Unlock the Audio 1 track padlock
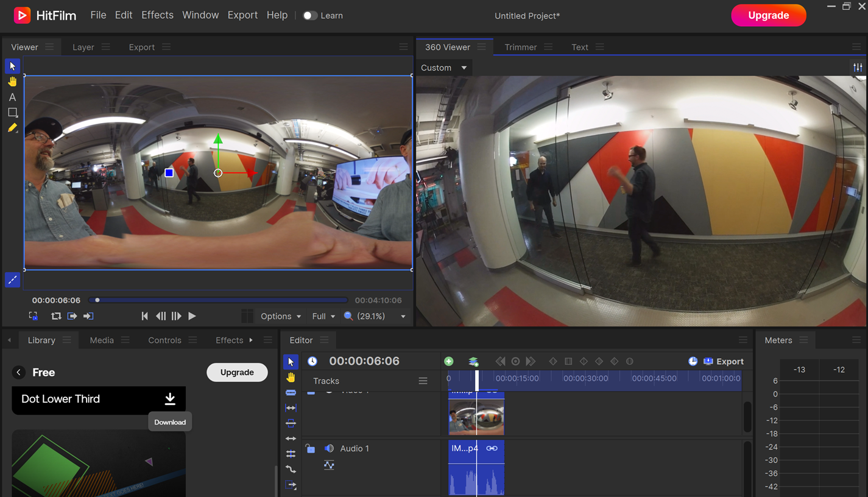The image size is (868, 497). [x=311, y=448]
